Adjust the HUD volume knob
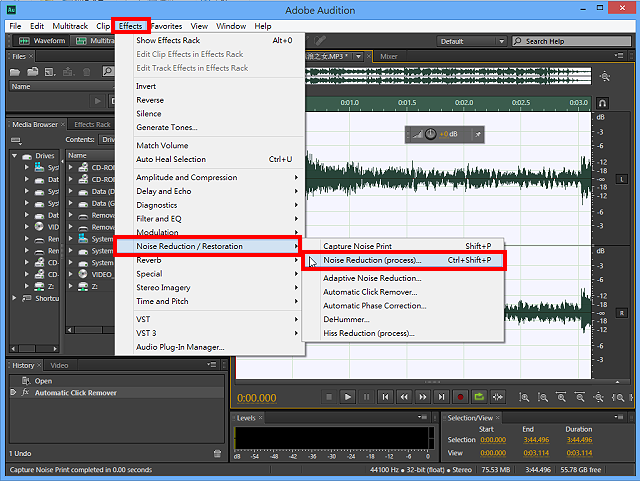 431,134
